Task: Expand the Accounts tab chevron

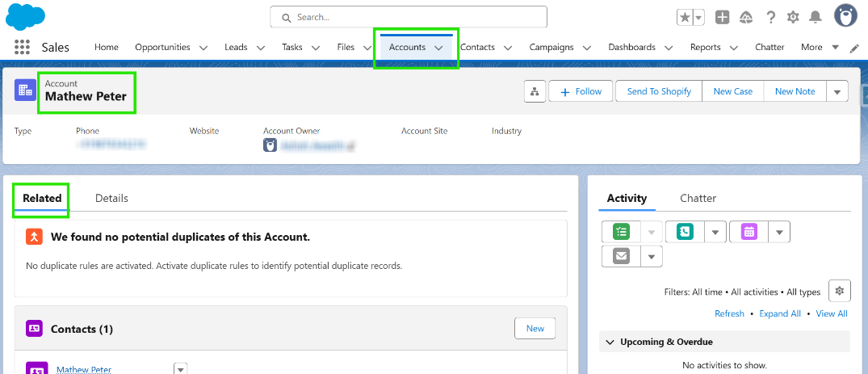Action: pos(438,48)
